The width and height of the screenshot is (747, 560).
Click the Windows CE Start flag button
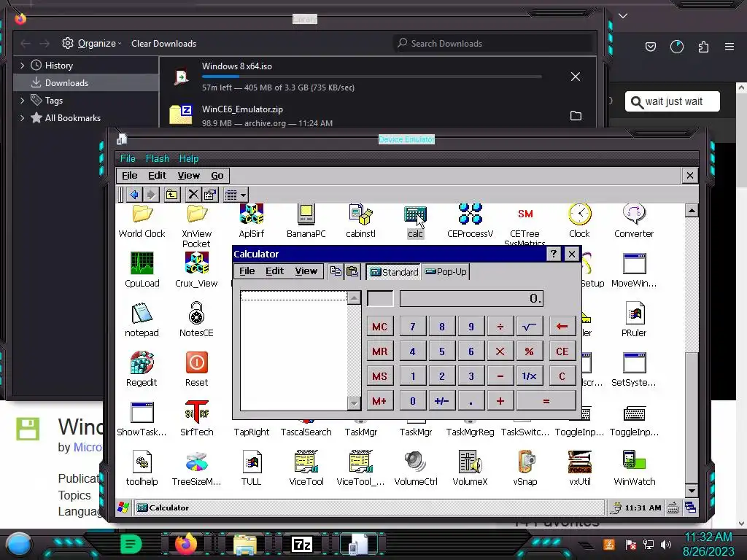[124, 507]
